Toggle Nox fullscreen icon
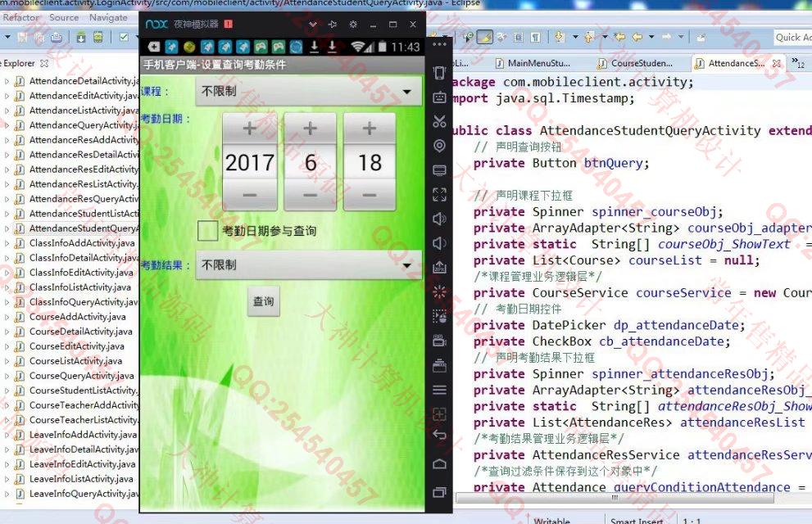This screenshot has height=524, width=812. (439, 195)
